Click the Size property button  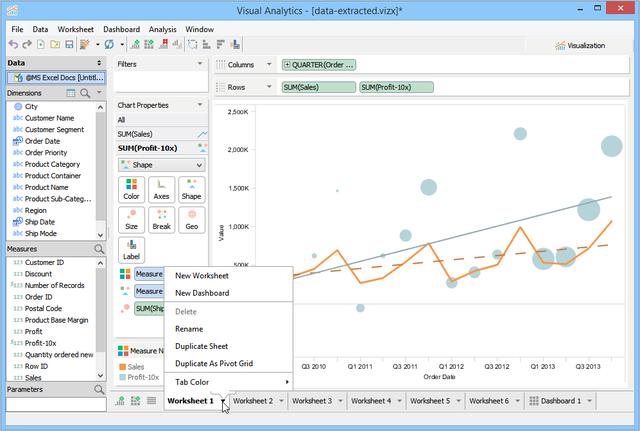131,220
